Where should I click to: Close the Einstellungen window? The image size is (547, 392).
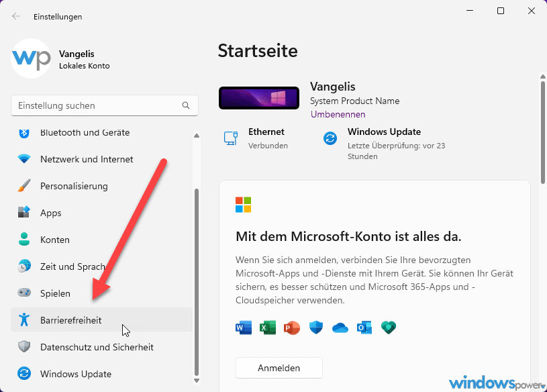pos(532,11)
